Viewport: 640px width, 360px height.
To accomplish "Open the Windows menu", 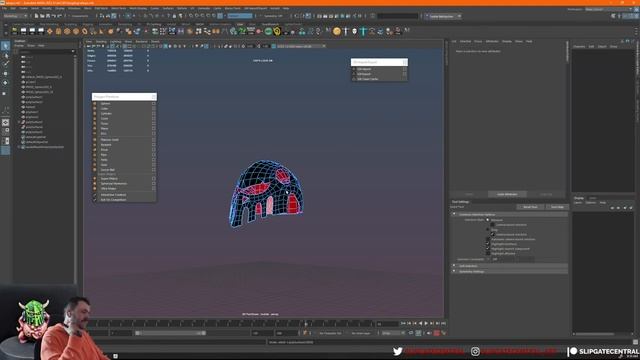I will tap(74, 8).
